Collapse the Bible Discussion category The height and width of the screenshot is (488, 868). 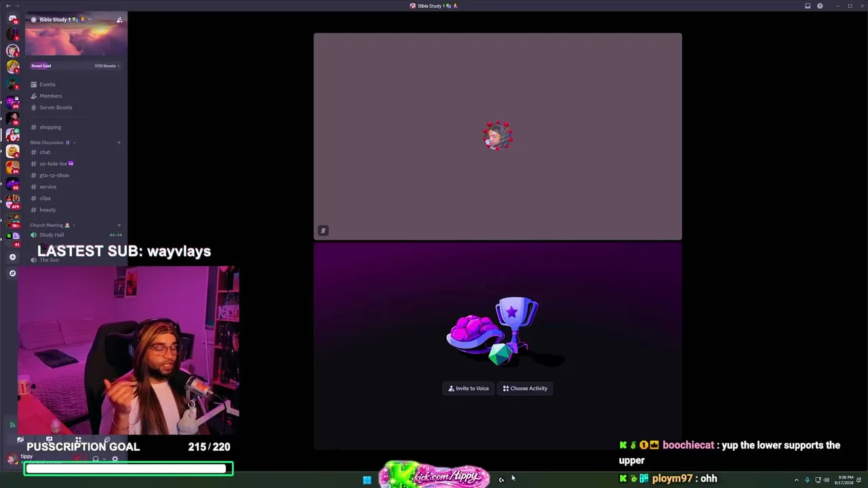74,142
